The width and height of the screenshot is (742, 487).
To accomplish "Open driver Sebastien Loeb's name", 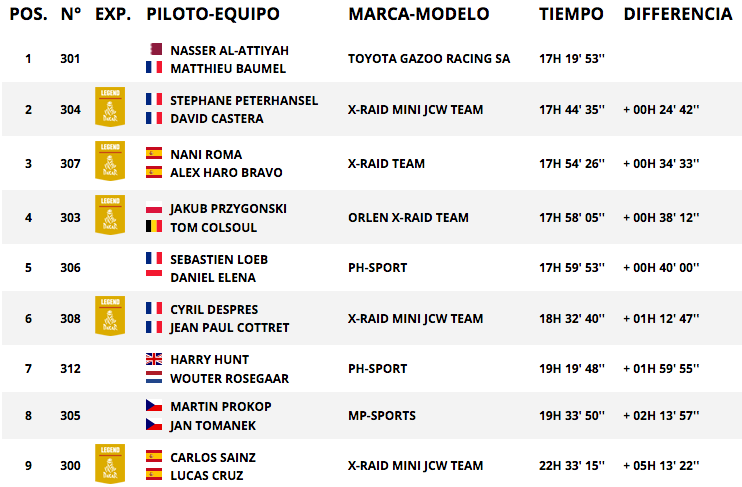I will pos(219,259).
